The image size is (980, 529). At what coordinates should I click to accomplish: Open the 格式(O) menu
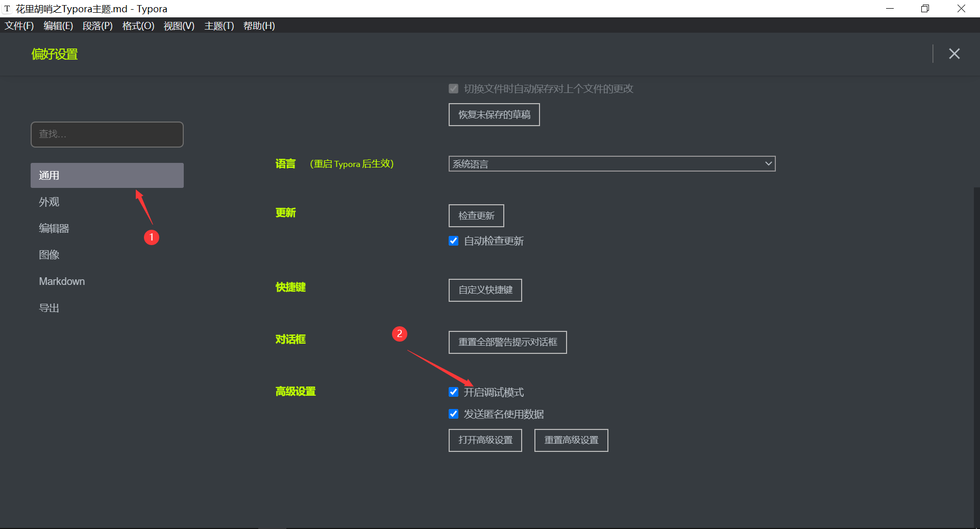pyautogui.click(x=138, y=26)
